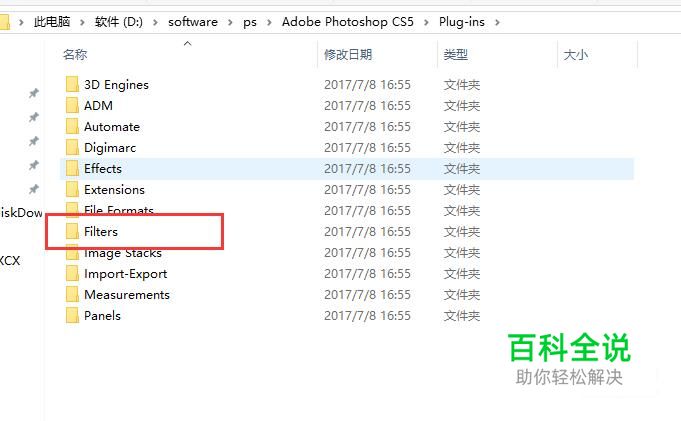Image resolution: width=681 pixels, height=421 pixels.
Task: Expand the chevron after Adobe Photoshop CS5
Action: pos(426,22)
